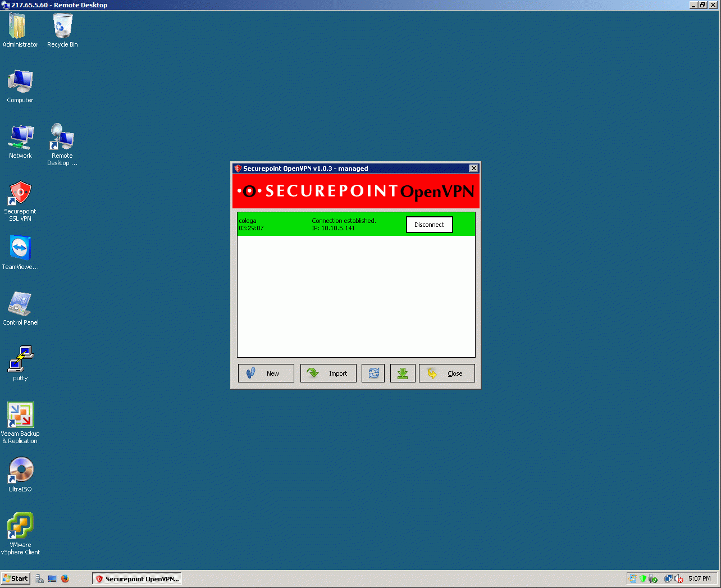721x588 pixels.
Task: Select the putty desktop icon
Action: pyautogui.click(x=20, y=363)
